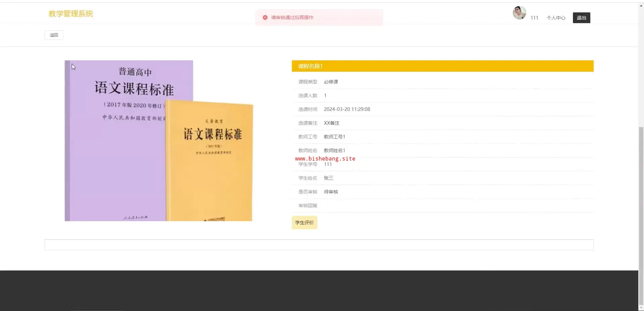Click the 教师工号1 value
644x311 pixels.
[334, 137]
